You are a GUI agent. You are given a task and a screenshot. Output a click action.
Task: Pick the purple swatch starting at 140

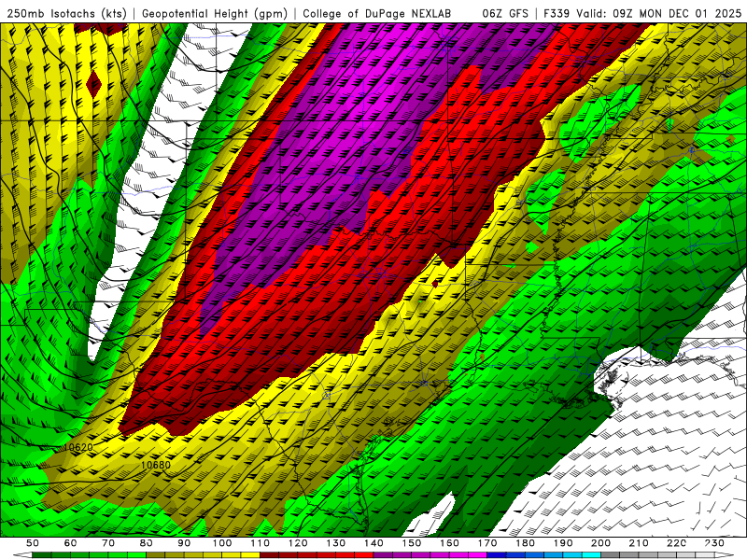tap(383, 555)
